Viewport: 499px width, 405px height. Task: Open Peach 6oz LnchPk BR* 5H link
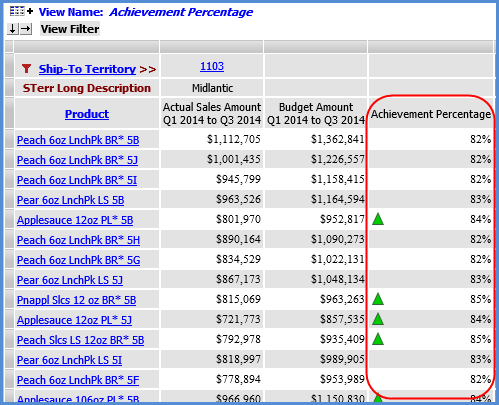coord(78,240)
